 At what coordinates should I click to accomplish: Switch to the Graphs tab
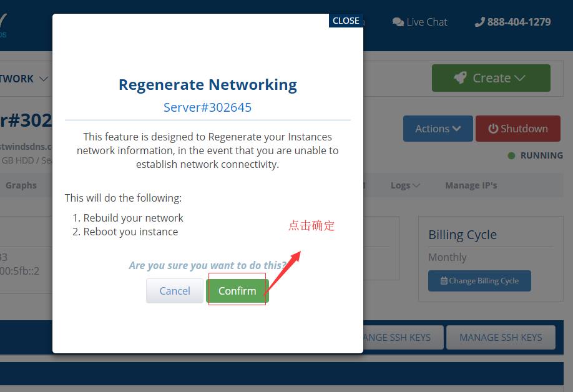[x=21, y=185]
